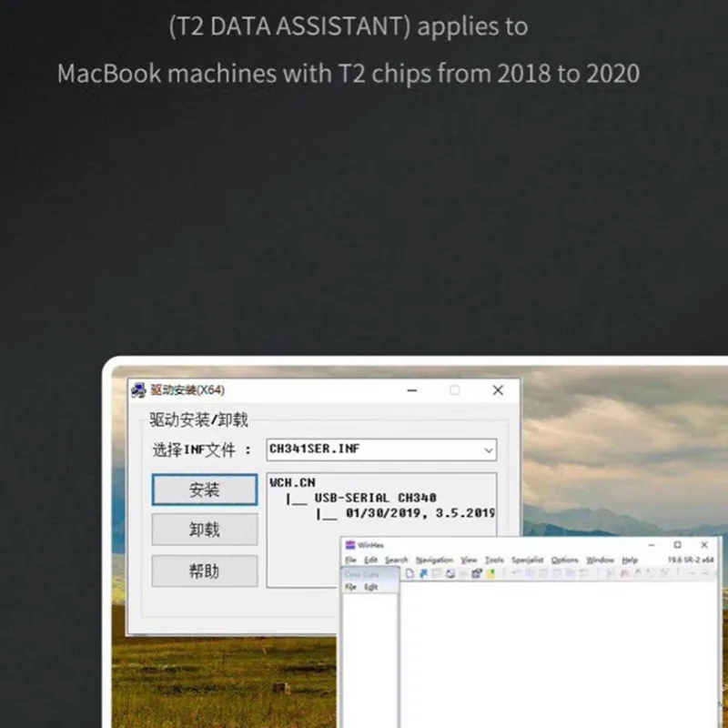Screen dimensions: 728x728
Task: Open the CH341SER.INF dropdown arrow
Action: click(489, 450)
